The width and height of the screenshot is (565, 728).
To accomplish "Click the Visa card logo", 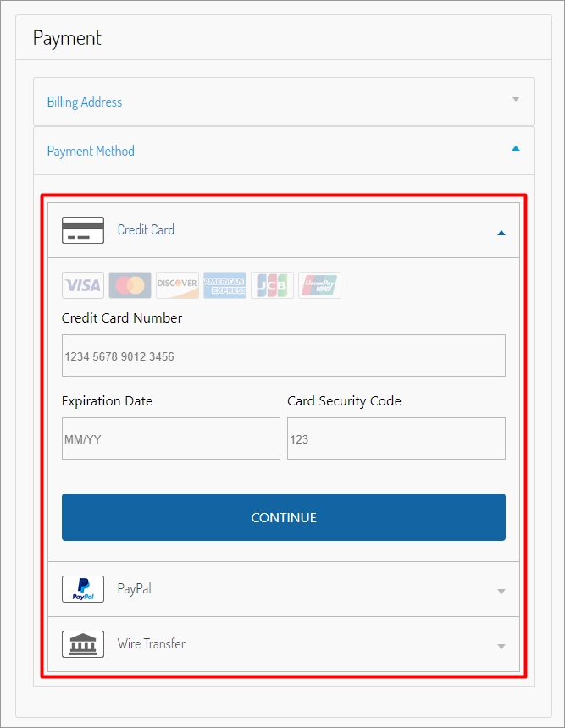I will coord(83,285).
